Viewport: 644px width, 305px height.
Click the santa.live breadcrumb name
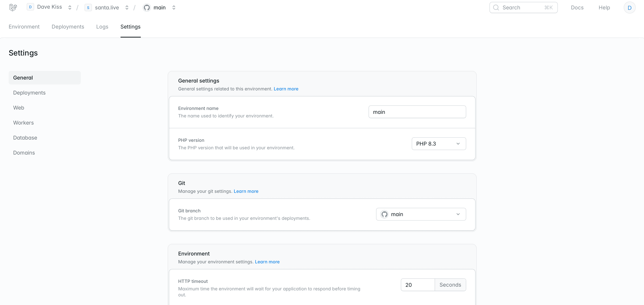107,8
